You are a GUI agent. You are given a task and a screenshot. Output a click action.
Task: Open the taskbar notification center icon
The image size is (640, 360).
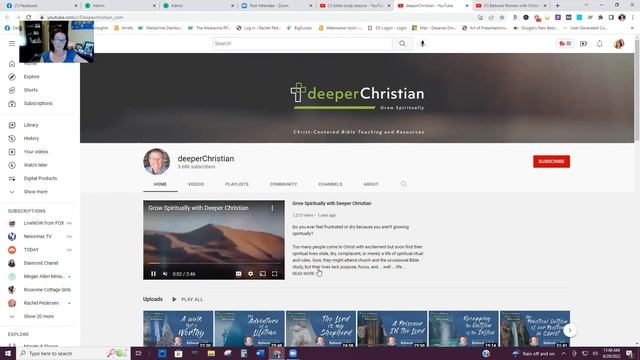[x=629, y=353]
